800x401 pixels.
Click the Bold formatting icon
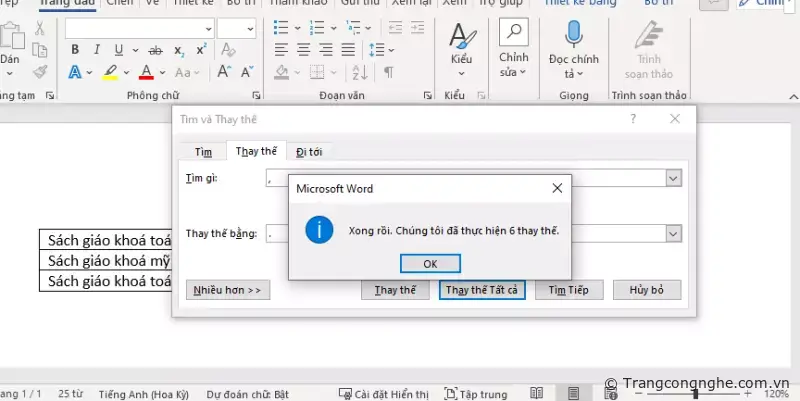pos(76,49)
